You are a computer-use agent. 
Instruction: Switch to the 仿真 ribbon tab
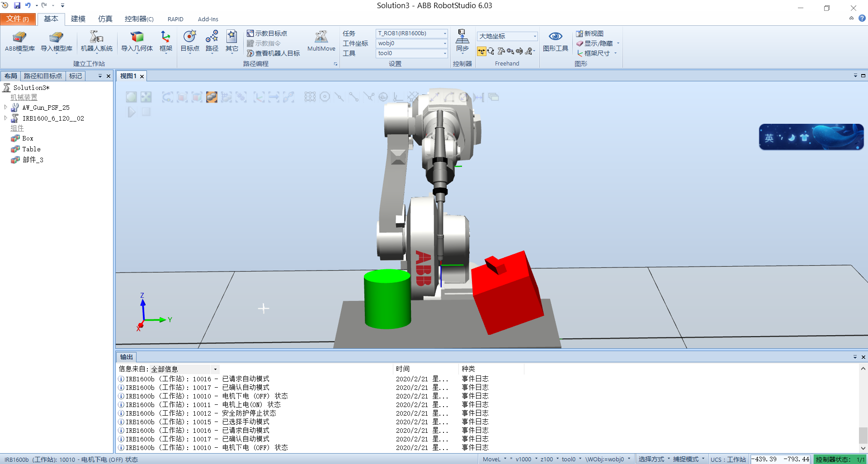point(105,19)
